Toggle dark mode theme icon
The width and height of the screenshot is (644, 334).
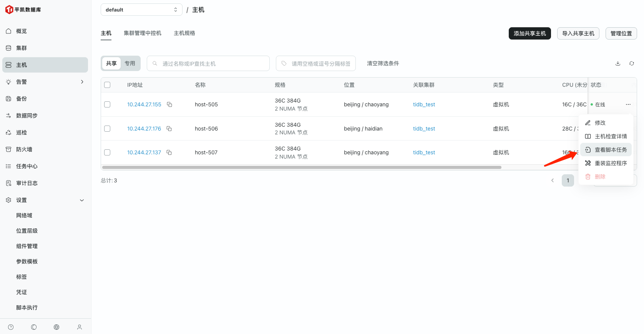tap(34, 327)
